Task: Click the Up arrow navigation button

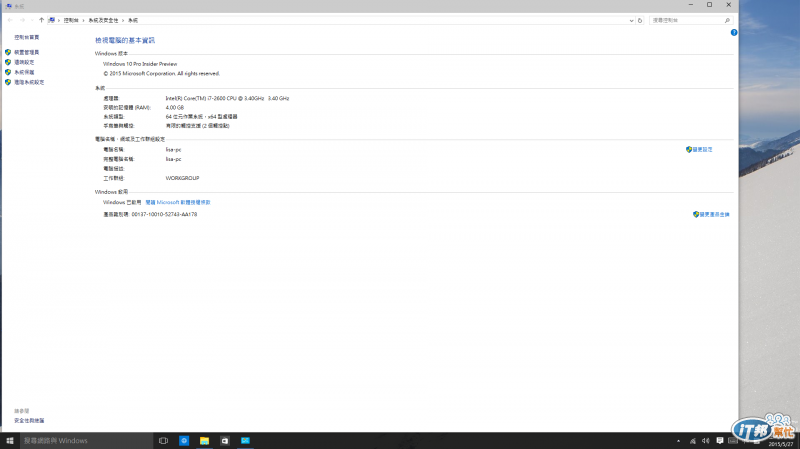Action: coord(41,20)
